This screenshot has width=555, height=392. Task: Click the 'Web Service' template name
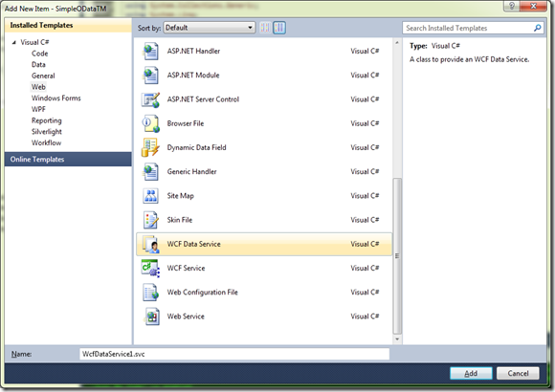[x=186, y=316]
